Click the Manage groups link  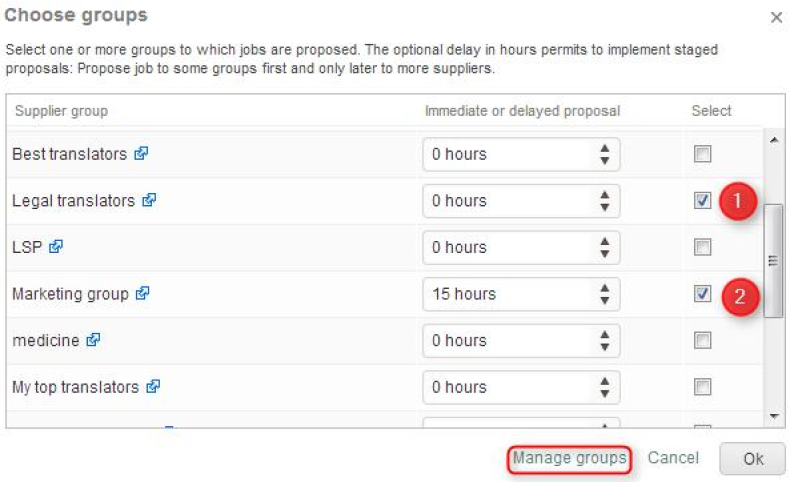pos(570,458)
